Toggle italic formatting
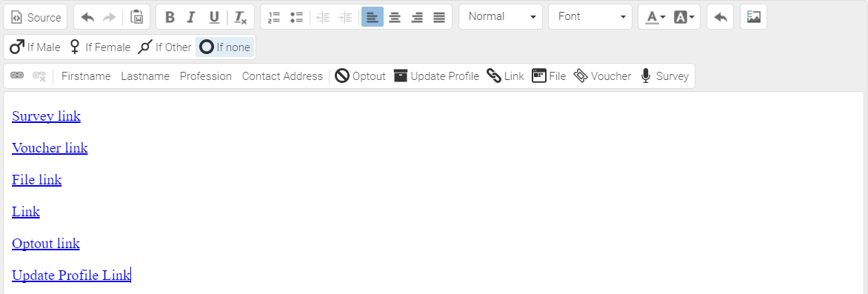868x294 pixels. (x=191, y=17)
